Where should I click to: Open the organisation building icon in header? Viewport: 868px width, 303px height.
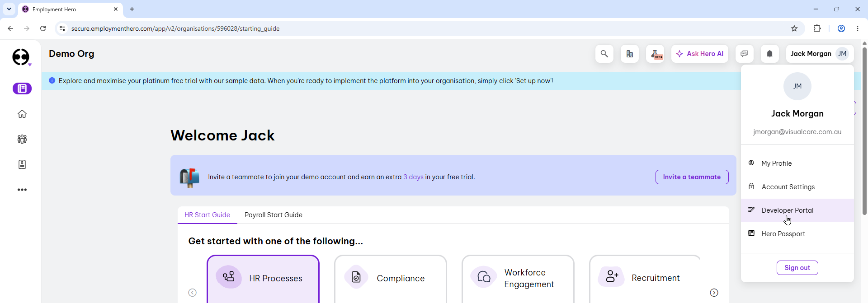tap(630, 54)
